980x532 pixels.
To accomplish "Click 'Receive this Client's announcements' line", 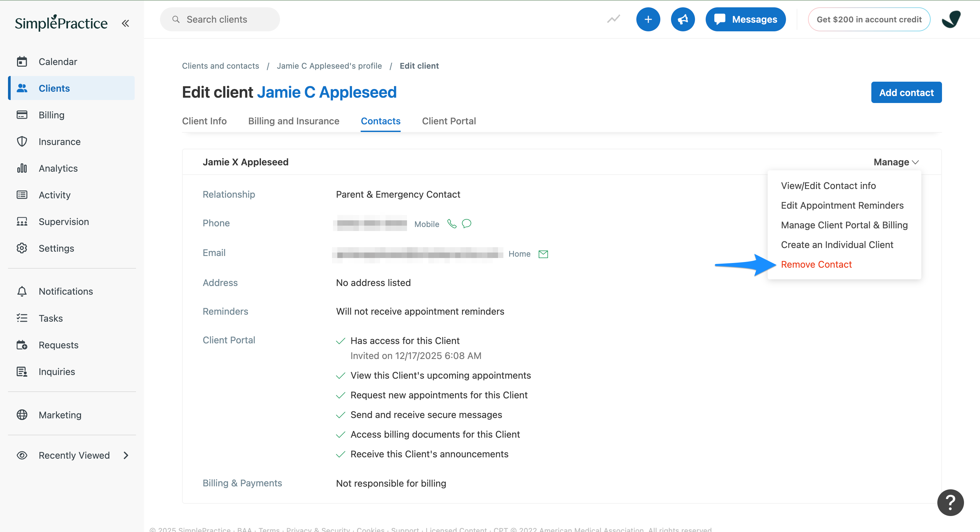I will 429,454.
